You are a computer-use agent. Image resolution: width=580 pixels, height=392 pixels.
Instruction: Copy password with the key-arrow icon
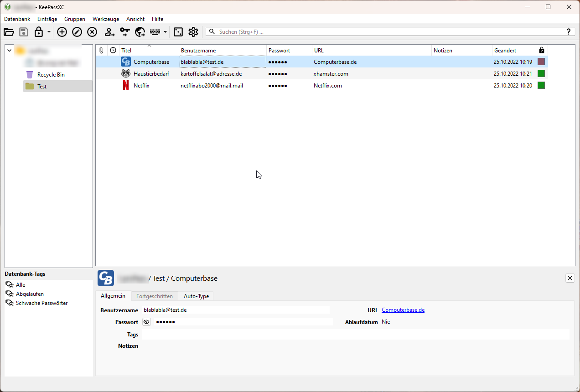(x=125, y=32)
